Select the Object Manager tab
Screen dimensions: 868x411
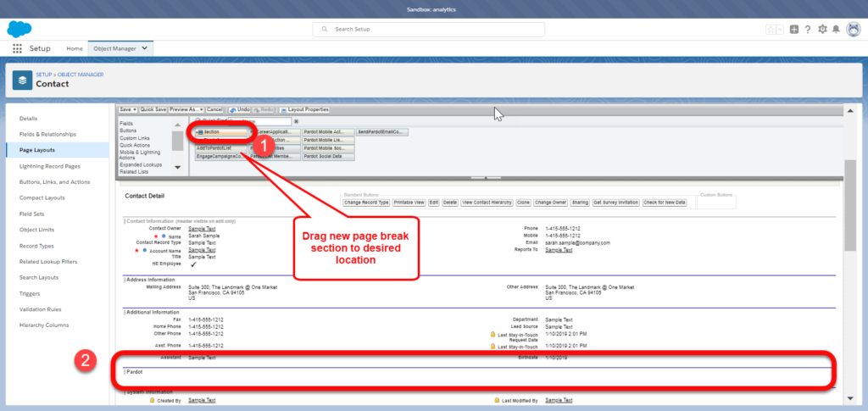[x=114, y=48]
